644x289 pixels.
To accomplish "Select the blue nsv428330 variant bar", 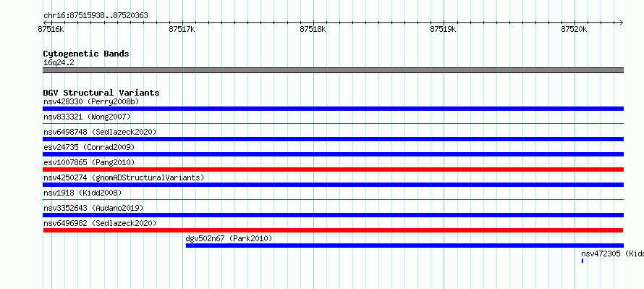I will pyautogui.click(x=333, y=109).
